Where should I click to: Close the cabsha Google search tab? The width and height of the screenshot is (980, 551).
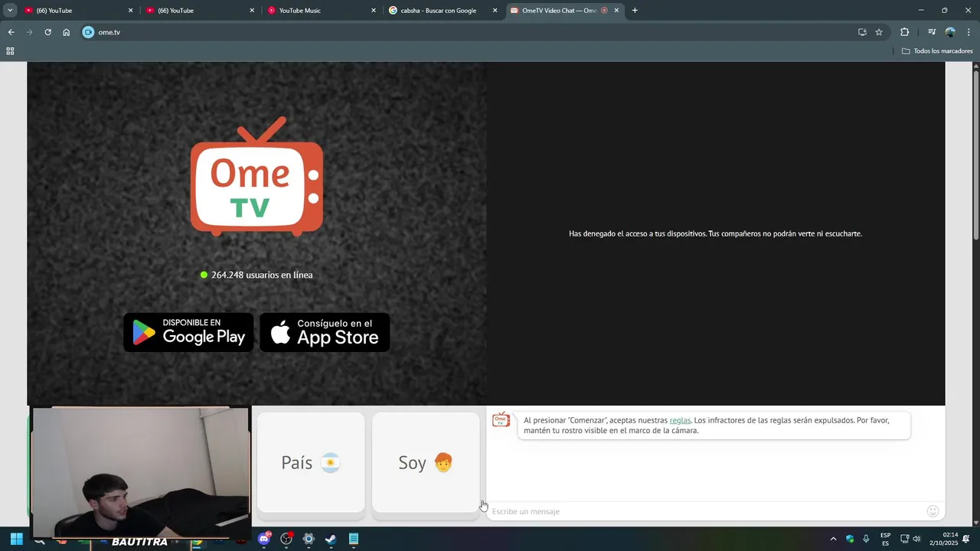[x=495, y=11]
